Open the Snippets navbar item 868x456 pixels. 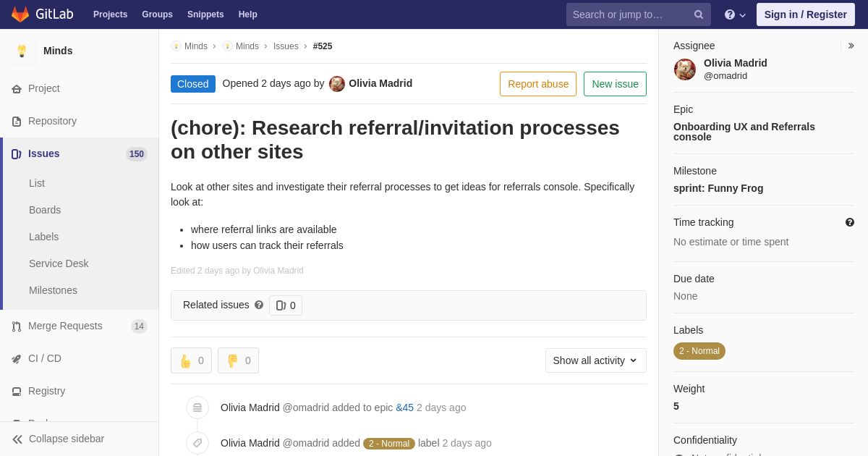205,14
